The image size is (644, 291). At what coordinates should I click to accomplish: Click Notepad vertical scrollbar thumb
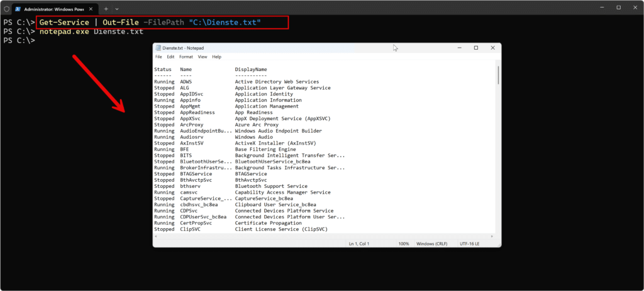pos(498,75)
